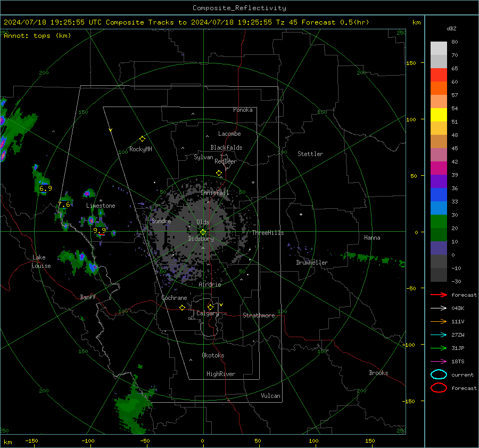The height and width of the screenshot is (448, 479).
Task: Click the Lacombe label
Action: (x=229, y=134)
